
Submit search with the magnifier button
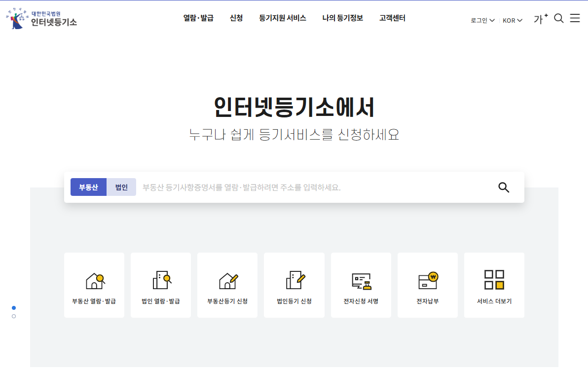(504, 187)
